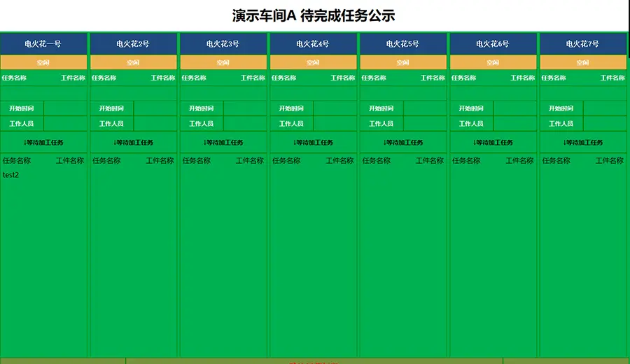Click waiting-list 任务名称 header in 电火花2号 column

[x=106, y=161]
